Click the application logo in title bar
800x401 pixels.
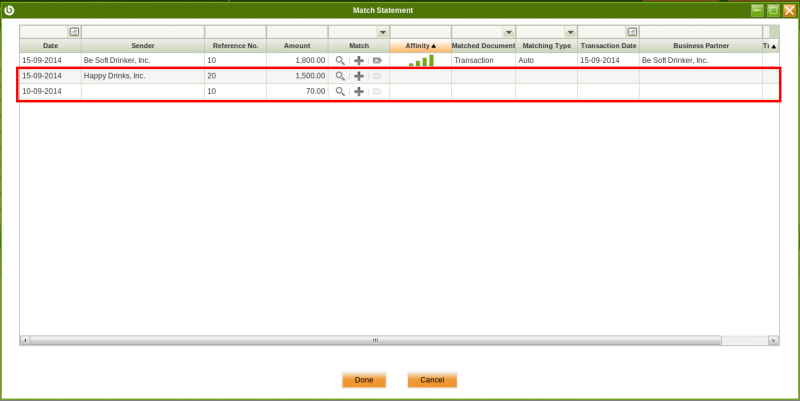pyautogui.click(x=9, y=10)
